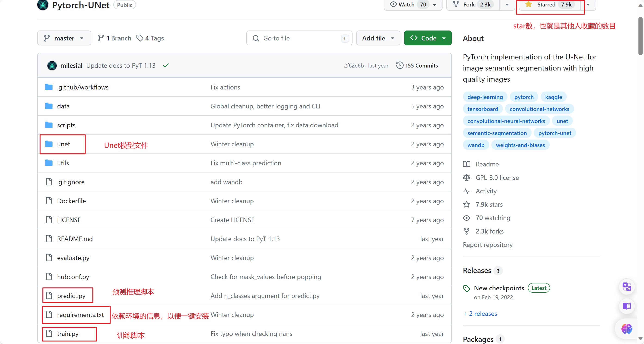
Task: Select the pytorch-unet topic tag
Action: click(554, 133)
